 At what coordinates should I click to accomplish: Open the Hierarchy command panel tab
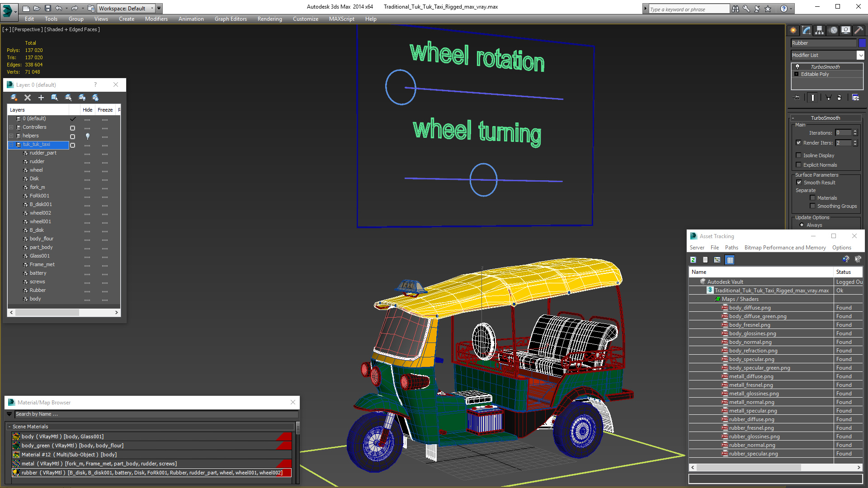coord(819,30)
